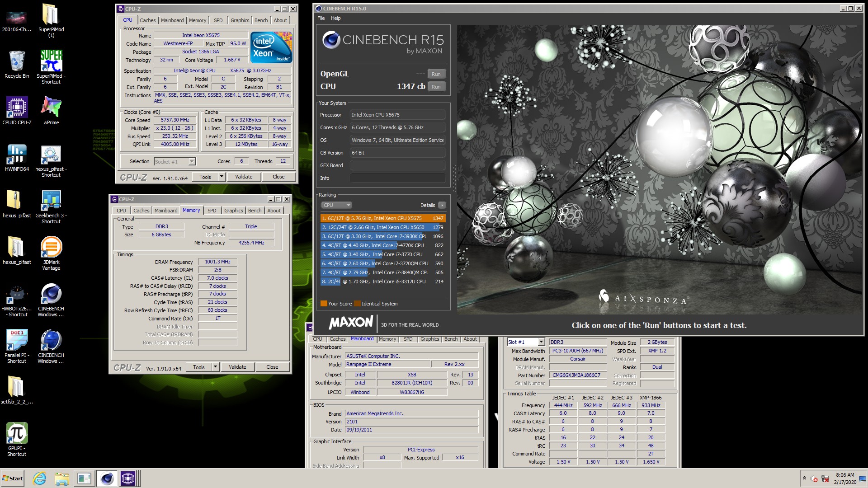Select ranking row Core i5-3317U 214
The image size is (868, 488).
(x=383, y=282)
